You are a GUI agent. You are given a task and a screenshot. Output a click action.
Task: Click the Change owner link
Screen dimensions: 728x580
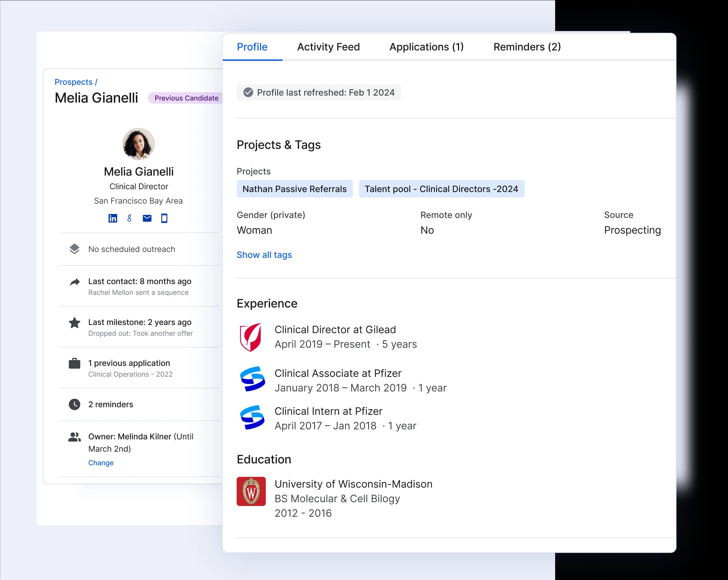101,463
